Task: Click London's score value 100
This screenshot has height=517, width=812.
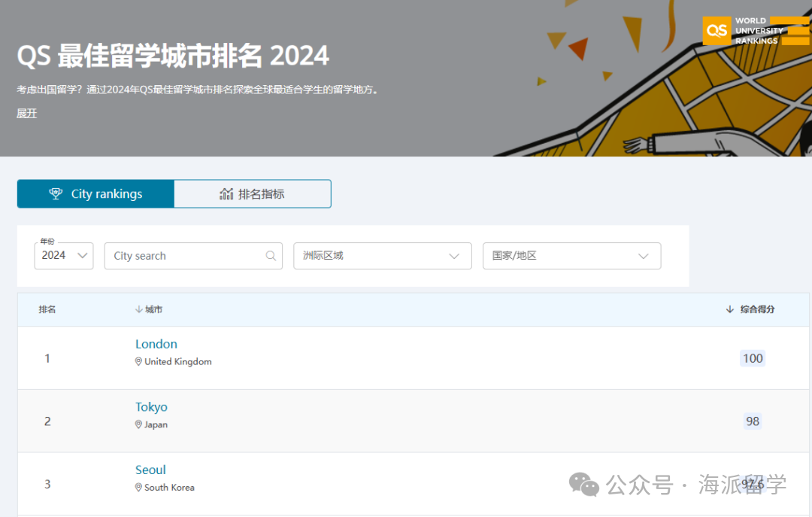Action: tap(753, 358)
